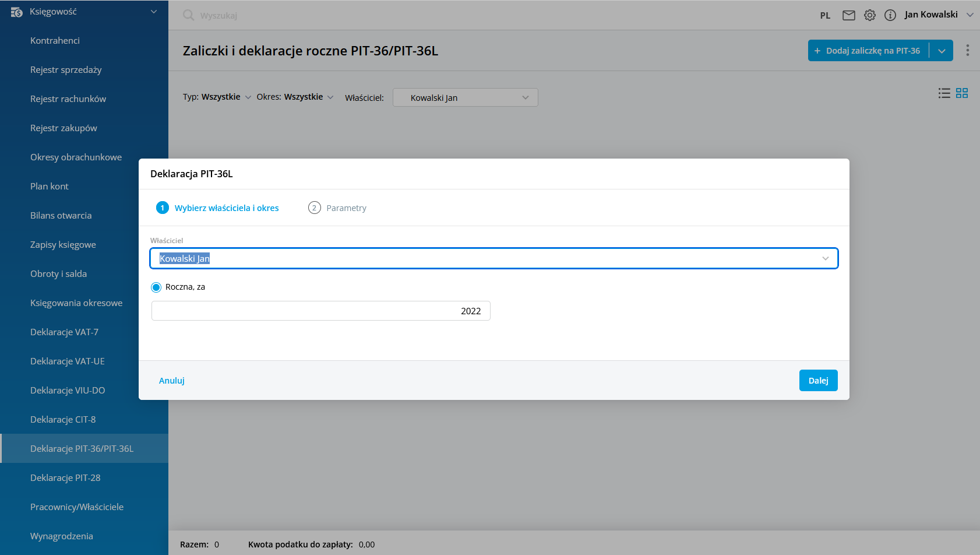This screenshot has height=555, width=980.
Task: Click the mail envelope icon
Action: pos(848,15)
